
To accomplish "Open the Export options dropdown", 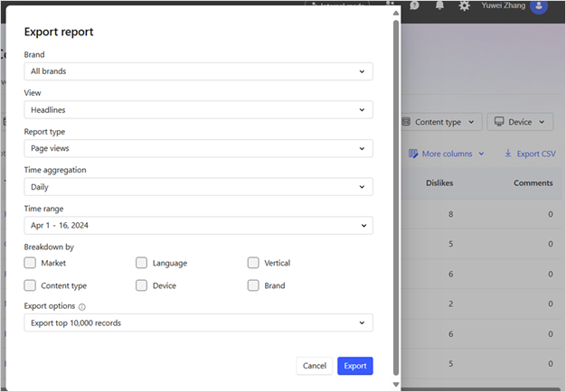I will click(x=198, y=322).
